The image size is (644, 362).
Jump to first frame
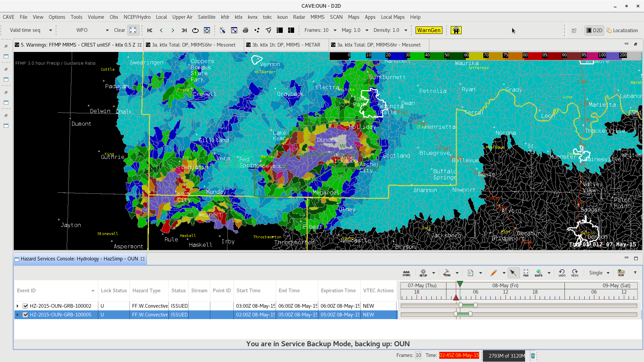(150, 30)
